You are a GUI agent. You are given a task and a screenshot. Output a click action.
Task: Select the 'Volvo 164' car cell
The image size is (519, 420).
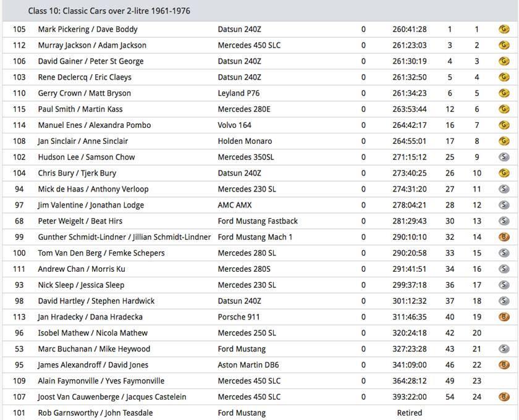pyautogui.click(x=234, y=125)
